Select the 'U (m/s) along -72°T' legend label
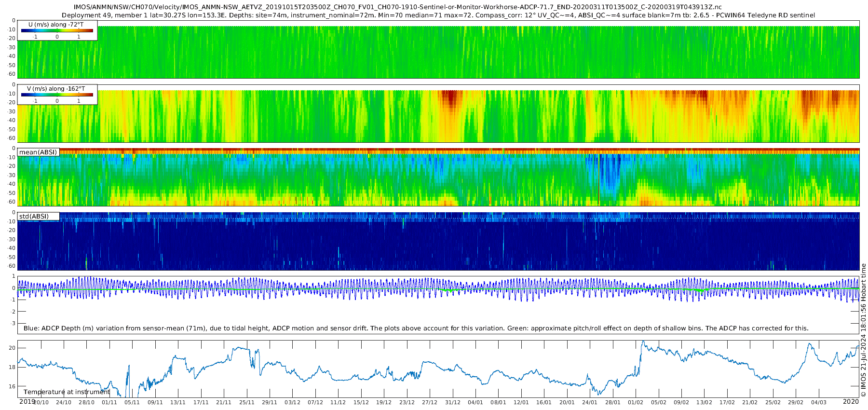The width and height of the screenshot is (868, 410). (x=56, y=24)
